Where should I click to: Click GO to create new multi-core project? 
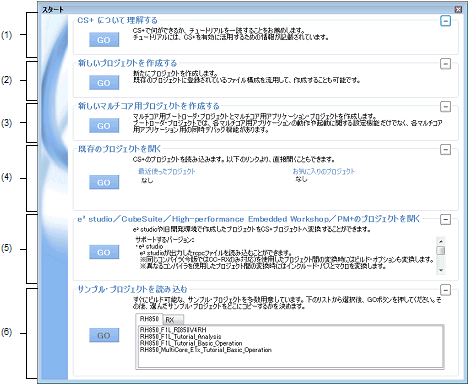(104, 126)
